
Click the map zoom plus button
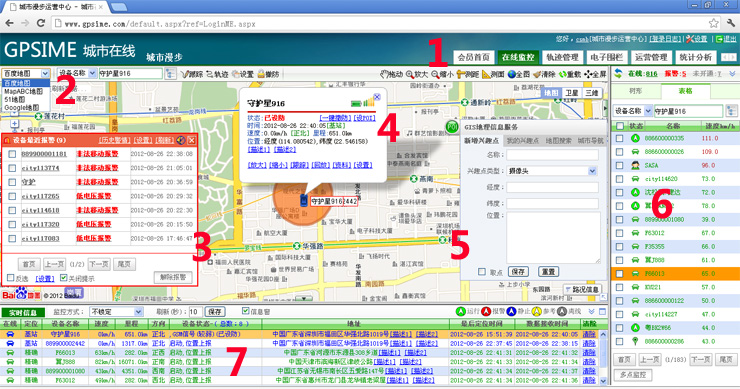tap(15, 123)
